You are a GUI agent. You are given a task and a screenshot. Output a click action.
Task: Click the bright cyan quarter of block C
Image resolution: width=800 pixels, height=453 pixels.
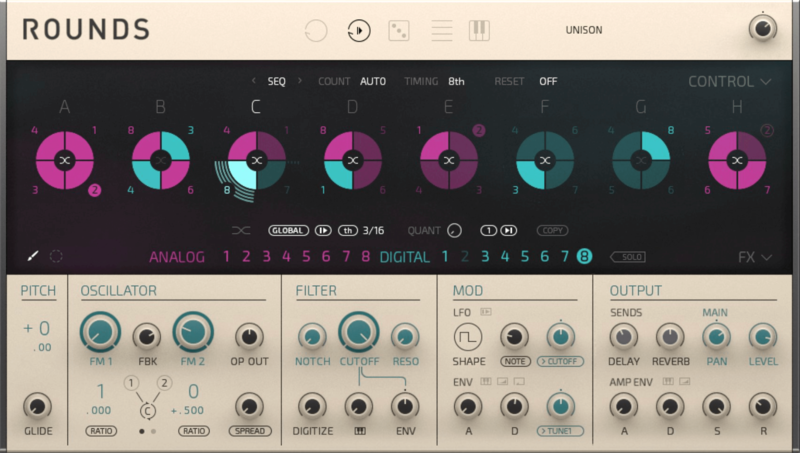[242, 175]
